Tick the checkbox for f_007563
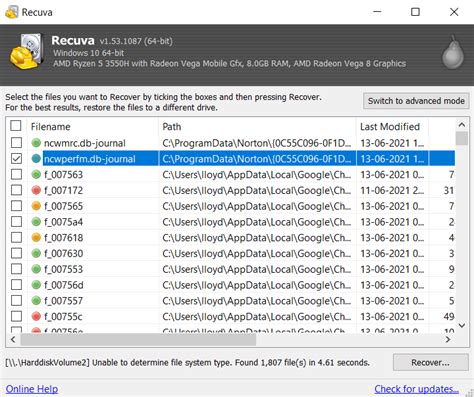The height and width of the screenshot is (397, 474). click(16, 174)
